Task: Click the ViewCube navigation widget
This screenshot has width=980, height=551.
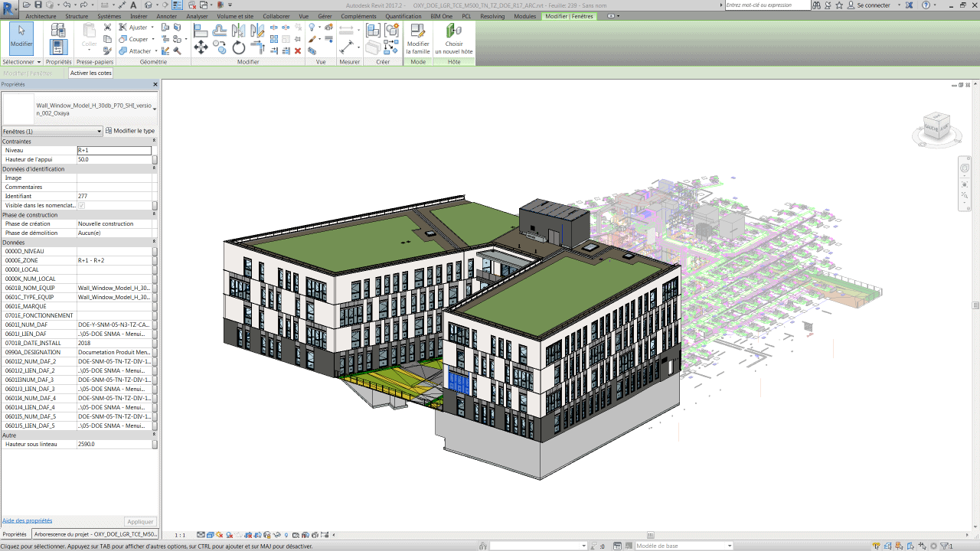Action: pyautogui.click(x=936, y=128)
